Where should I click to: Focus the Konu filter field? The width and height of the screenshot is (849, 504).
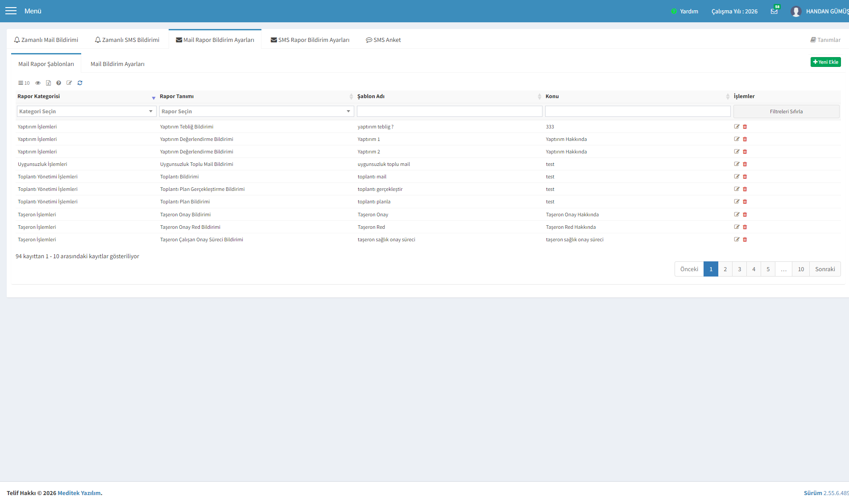coord(638,112)
